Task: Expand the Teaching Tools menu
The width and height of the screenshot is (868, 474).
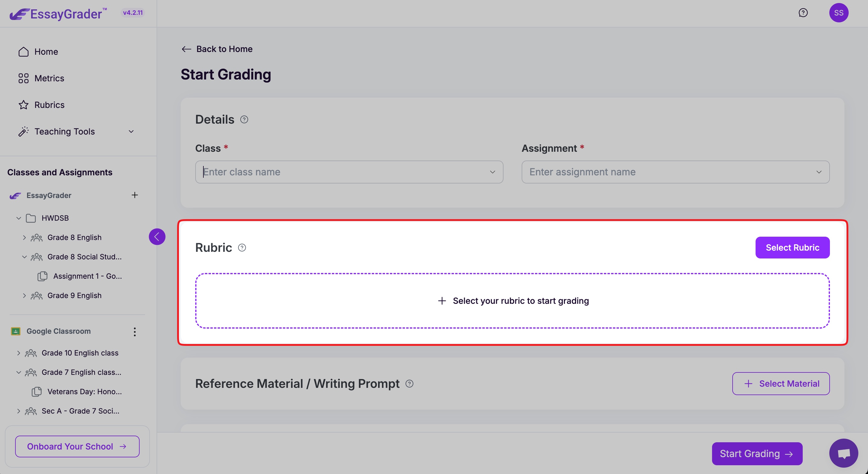Action: [131, 131]
